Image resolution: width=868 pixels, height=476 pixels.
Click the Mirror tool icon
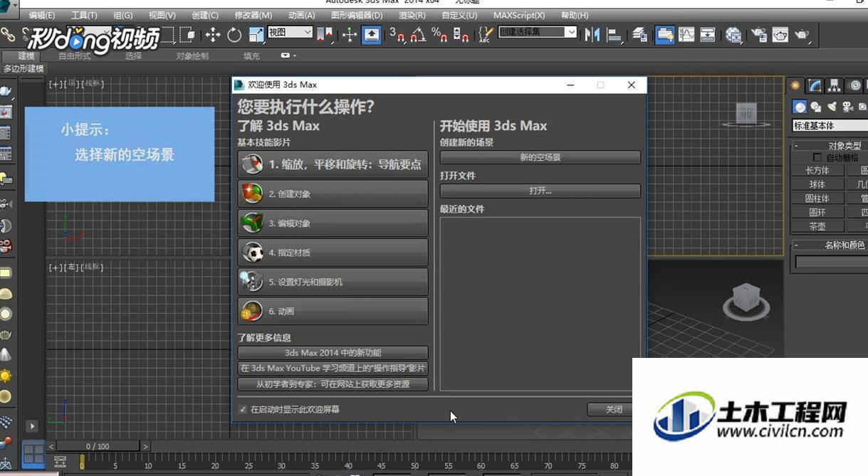[592, 35]
